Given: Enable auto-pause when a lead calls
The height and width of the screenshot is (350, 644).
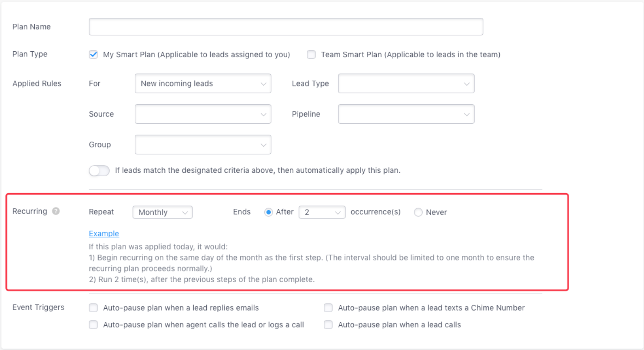Looking at the screenshot, I should click(x=328, y=325).
